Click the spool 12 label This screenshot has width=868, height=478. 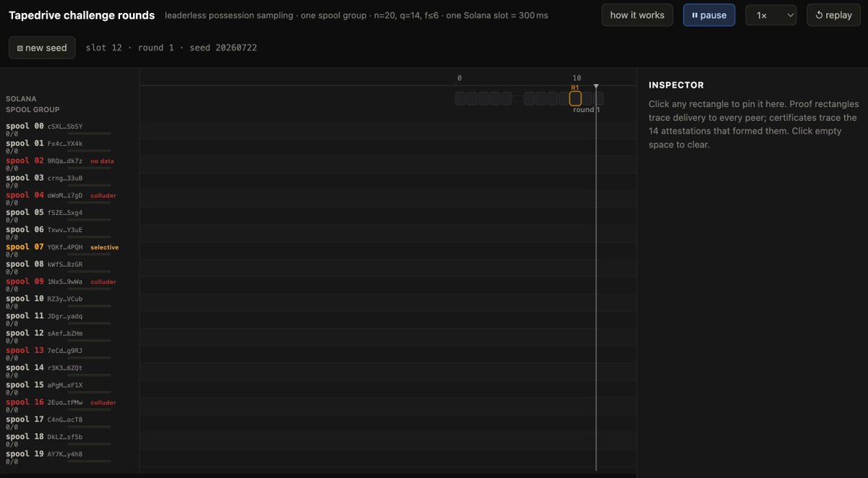point(25,333)
